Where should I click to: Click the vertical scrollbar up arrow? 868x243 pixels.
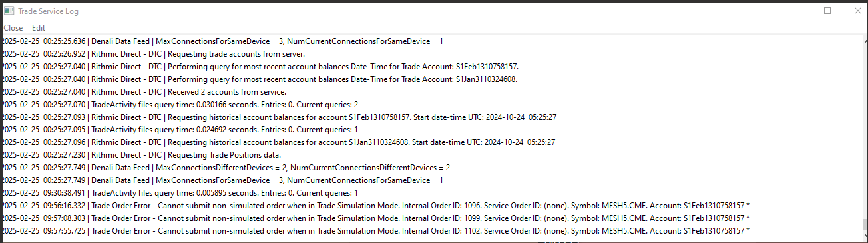coord(865,39)
